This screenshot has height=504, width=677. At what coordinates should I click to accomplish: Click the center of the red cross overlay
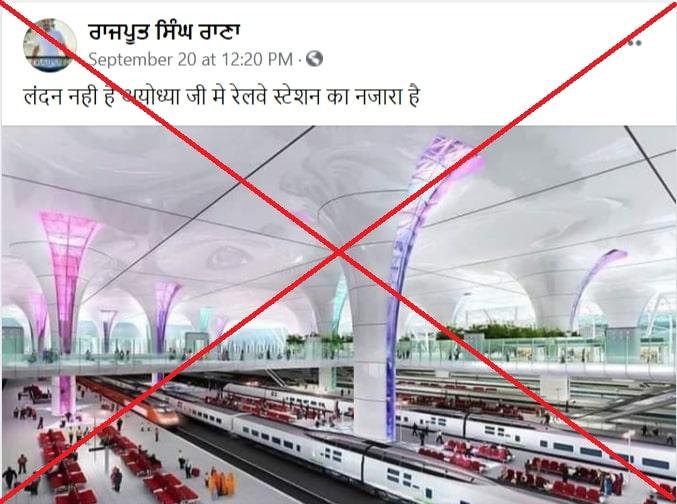(338, 252)
